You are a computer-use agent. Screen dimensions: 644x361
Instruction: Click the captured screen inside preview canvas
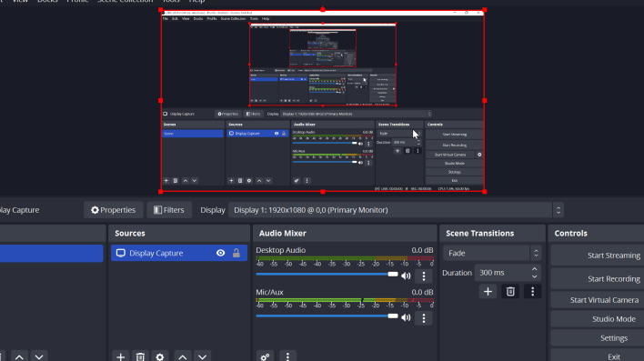click(322, 101)
